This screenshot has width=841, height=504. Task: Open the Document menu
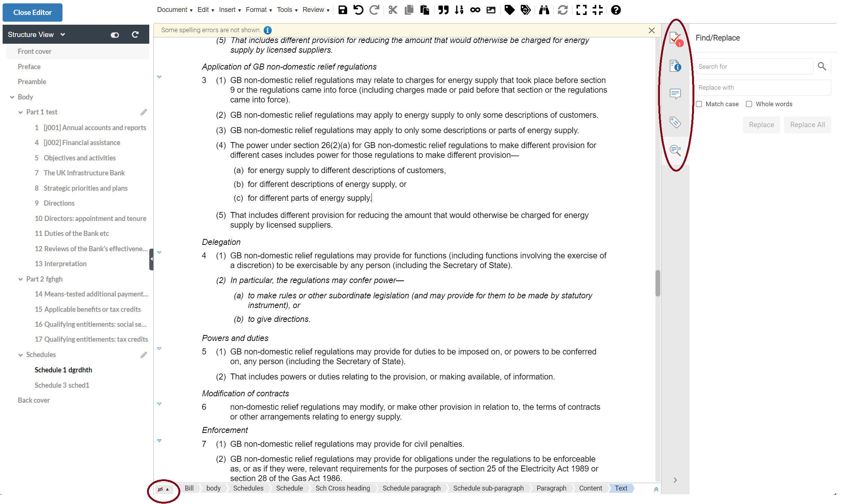[x=174, y=10]
